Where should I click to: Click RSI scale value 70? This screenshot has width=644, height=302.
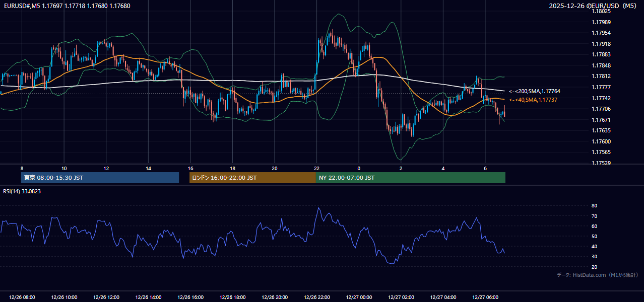pos(594,216)
